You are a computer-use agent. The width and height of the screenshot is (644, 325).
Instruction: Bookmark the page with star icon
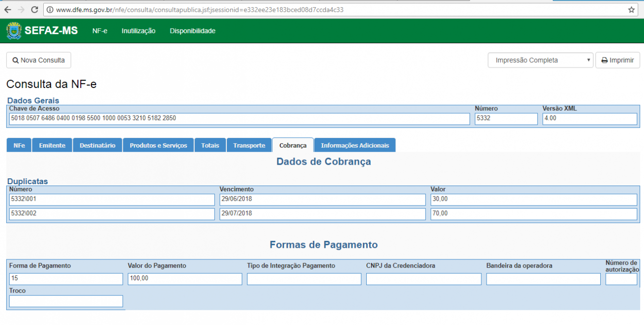(x=631, y=10)
